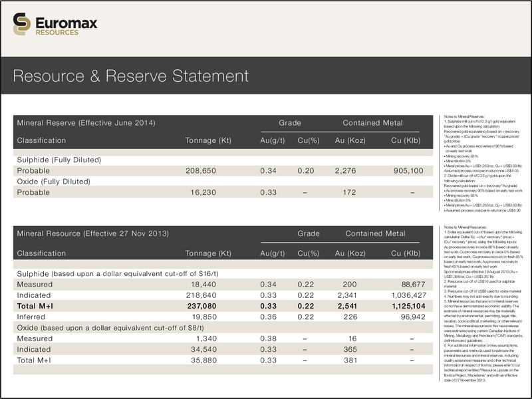Screen dimensions: 532x399
Task: Click the Cu(%) value 0.20
Action: tap(306, 171)
